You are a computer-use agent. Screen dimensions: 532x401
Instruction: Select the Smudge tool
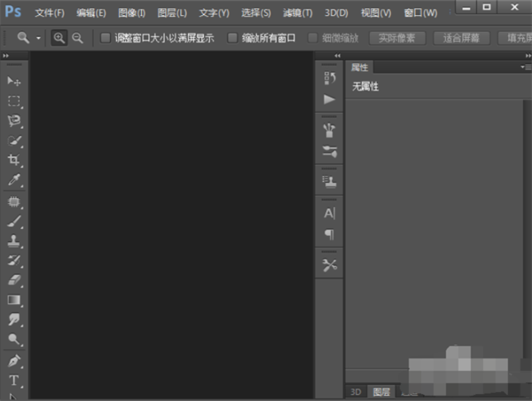point(14,319)
